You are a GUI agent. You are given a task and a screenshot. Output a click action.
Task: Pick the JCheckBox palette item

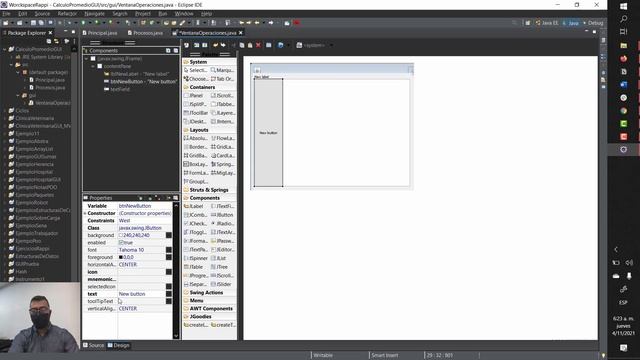click(x=196, y=224)
